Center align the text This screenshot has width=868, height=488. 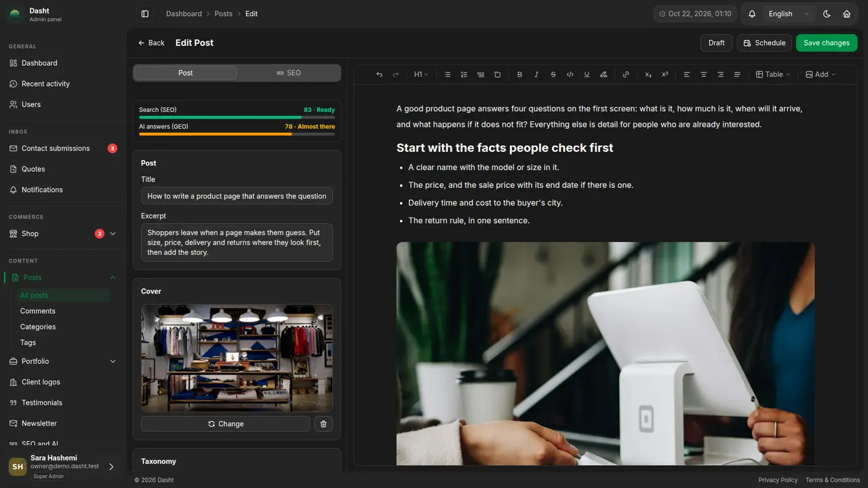[x=704, y=75]
